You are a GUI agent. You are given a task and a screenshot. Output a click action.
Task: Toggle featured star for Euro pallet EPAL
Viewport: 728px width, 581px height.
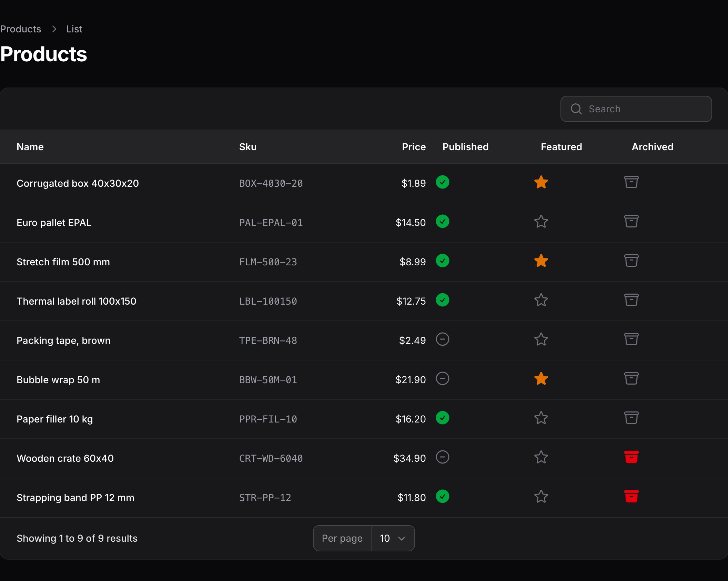[x=541, y=222]
